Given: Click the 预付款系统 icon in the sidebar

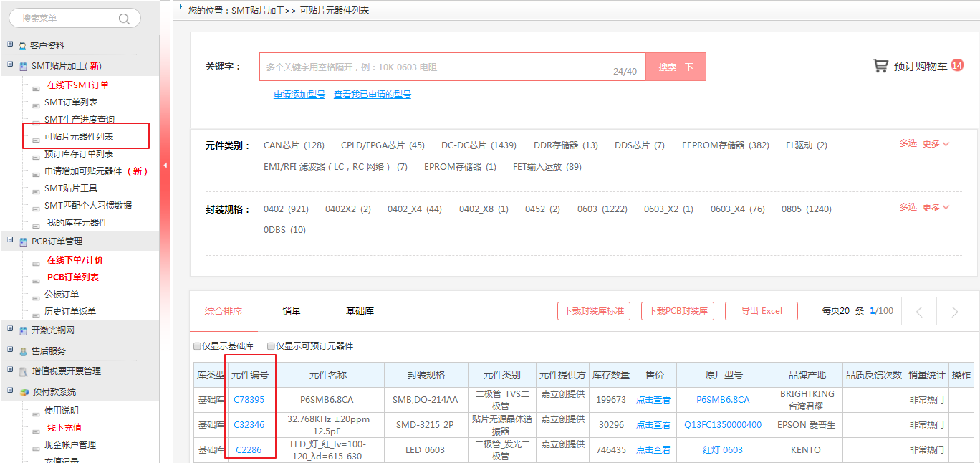Looking at the screenshot, I should coord(24,392).
